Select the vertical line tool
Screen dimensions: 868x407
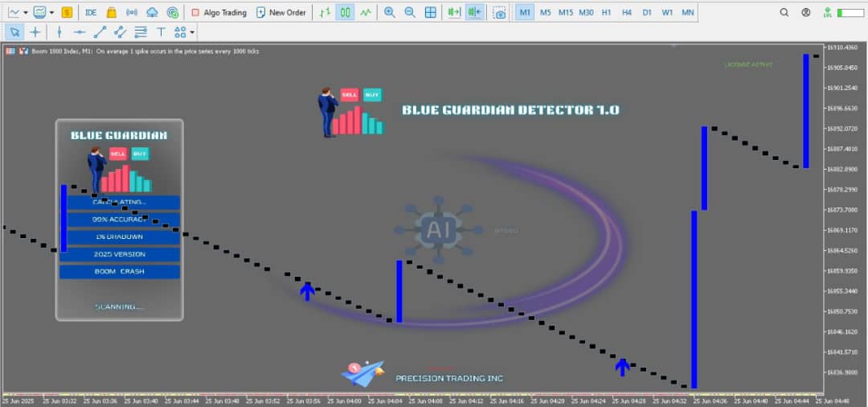click(59, 32)
